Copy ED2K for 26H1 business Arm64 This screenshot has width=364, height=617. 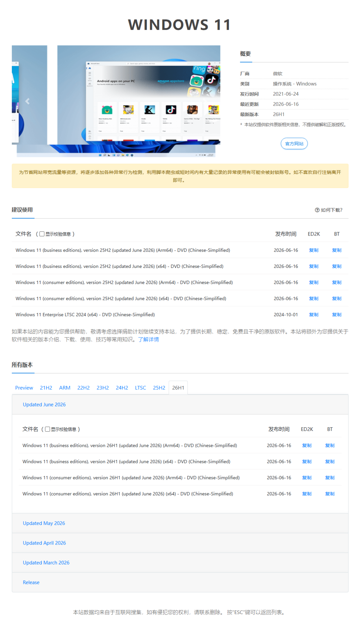click(x=307, y=445)
